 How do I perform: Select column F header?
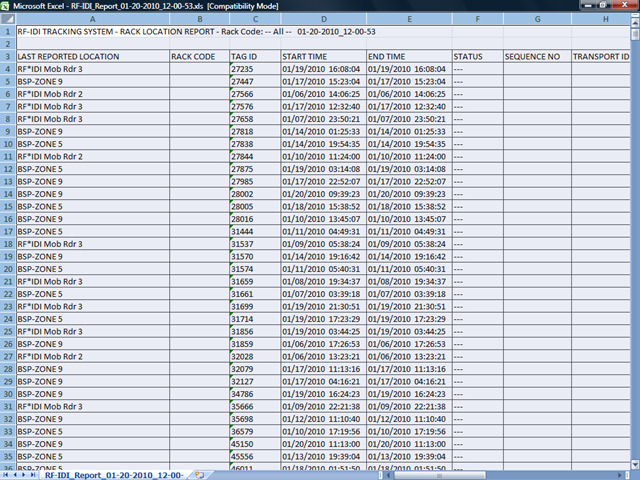[478, 19]
